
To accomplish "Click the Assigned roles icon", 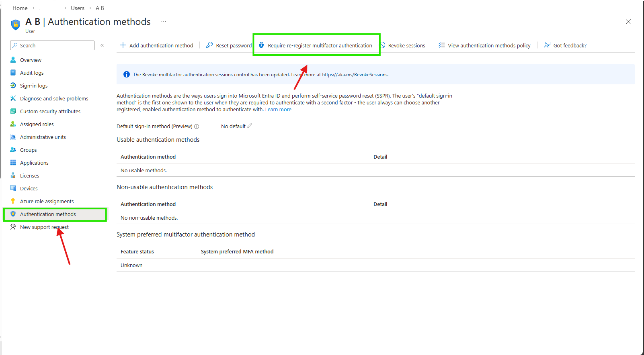I will (13, 124).
